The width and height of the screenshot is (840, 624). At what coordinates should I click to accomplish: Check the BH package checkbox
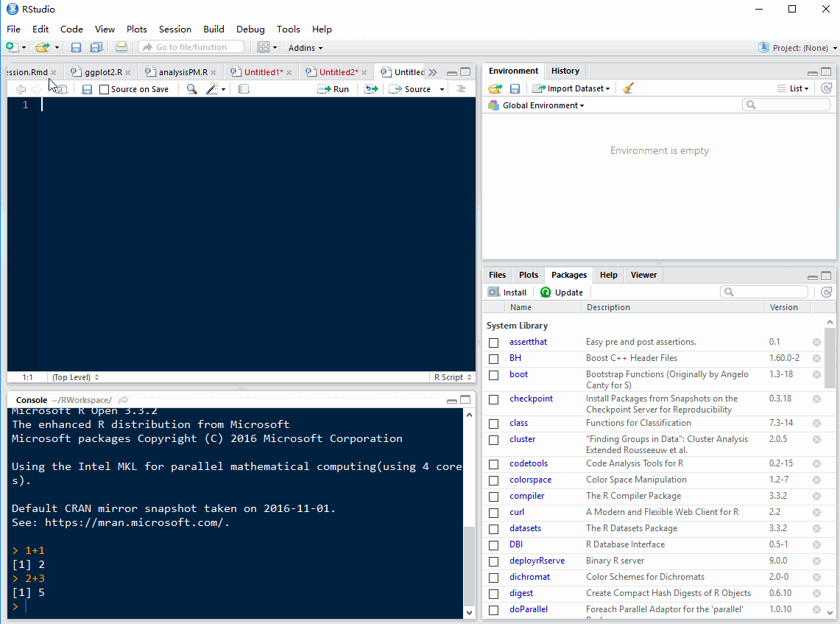494,359
